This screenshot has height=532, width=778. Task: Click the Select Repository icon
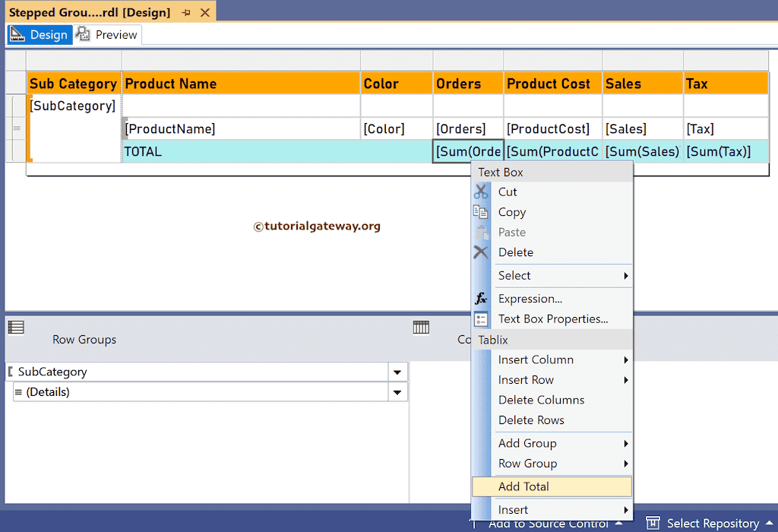click(653, 523)
